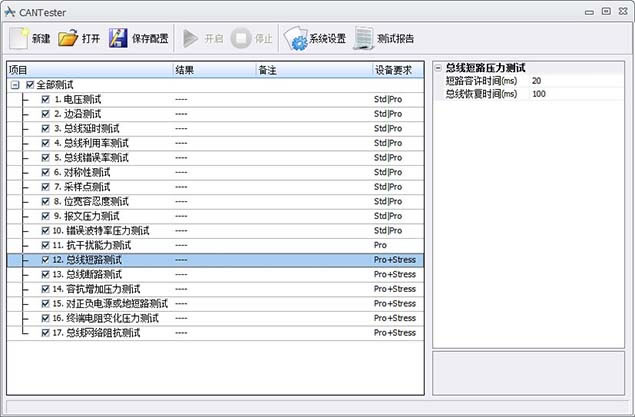Screen dimensions: 635x417
Task: Open 系统设置 gear icon
Action: (295, 39)
